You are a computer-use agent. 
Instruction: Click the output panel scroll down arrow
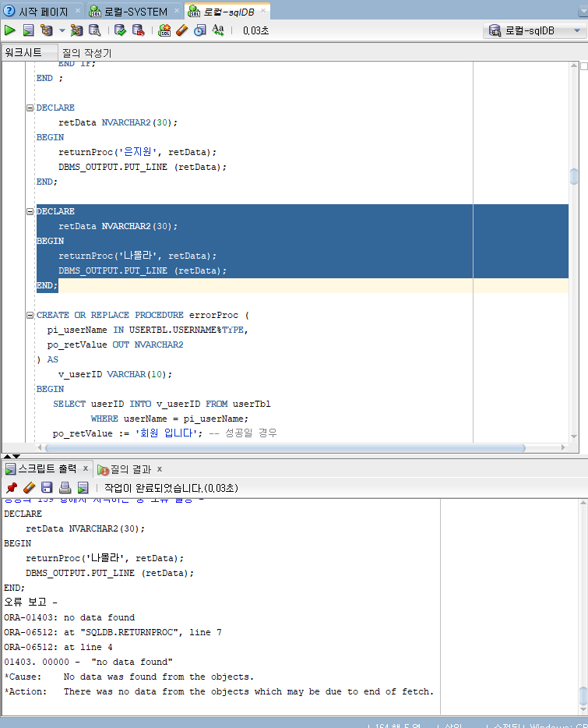pos(583,710)
